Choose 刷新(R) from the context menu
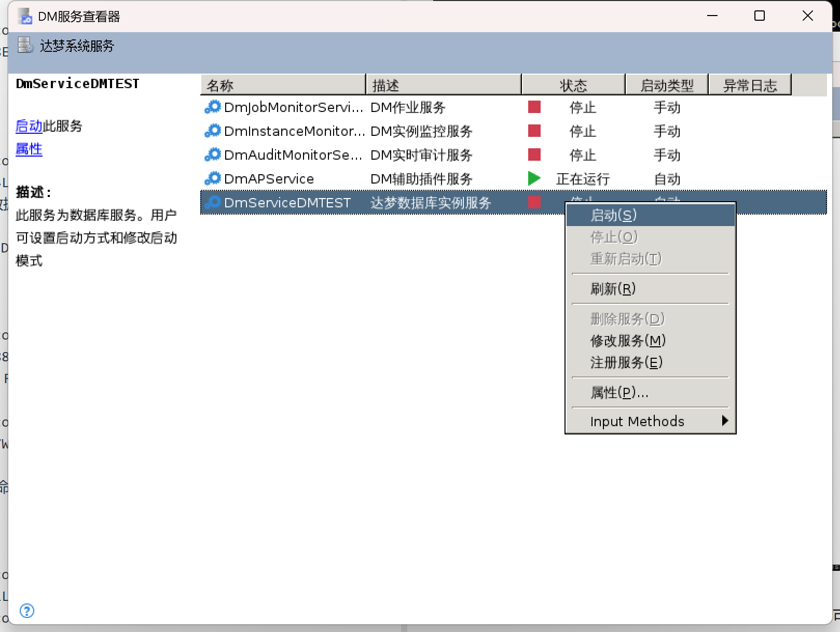The width and height of the screenshot is (840, 632). 651,289
